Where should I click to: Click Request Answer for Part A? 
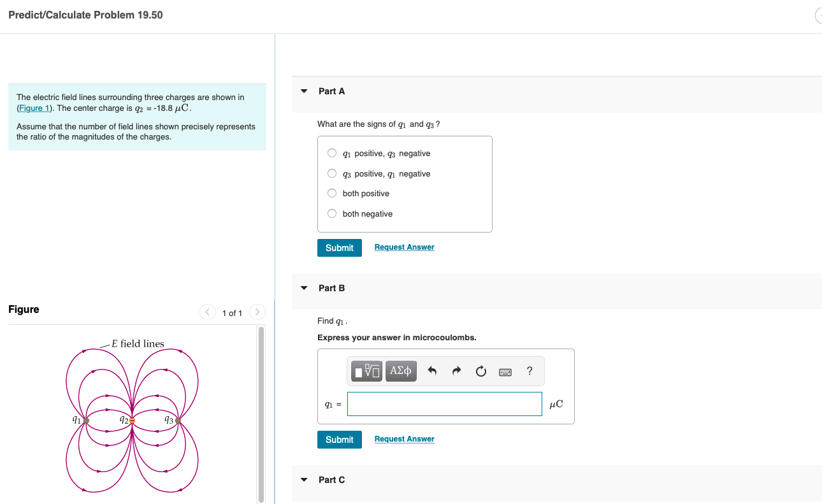pyautogui.click(x=405, y=247)
